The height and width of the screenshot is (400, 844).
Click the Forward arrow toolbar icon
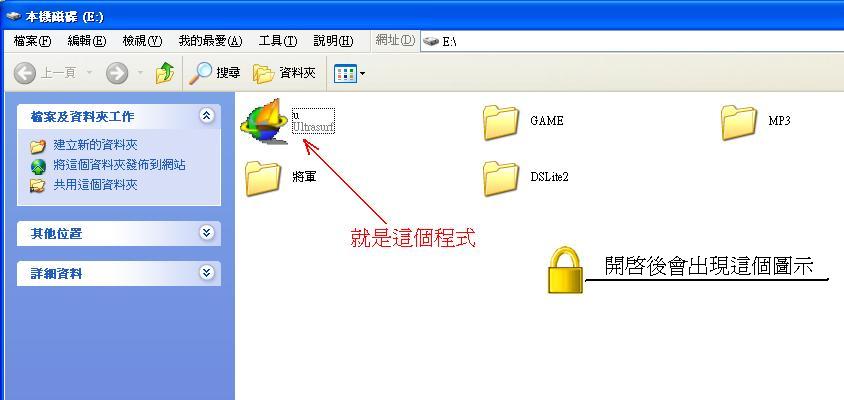117,73
